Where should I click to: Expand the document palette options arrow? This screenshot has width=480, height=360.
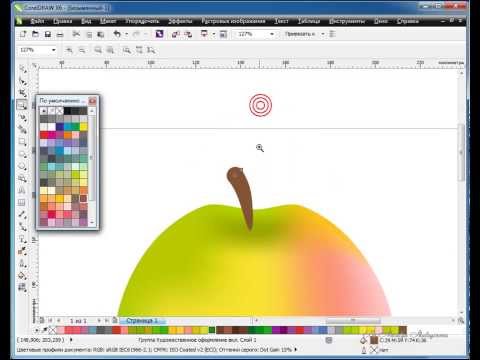pyautogui.click(x=37, y=330)
